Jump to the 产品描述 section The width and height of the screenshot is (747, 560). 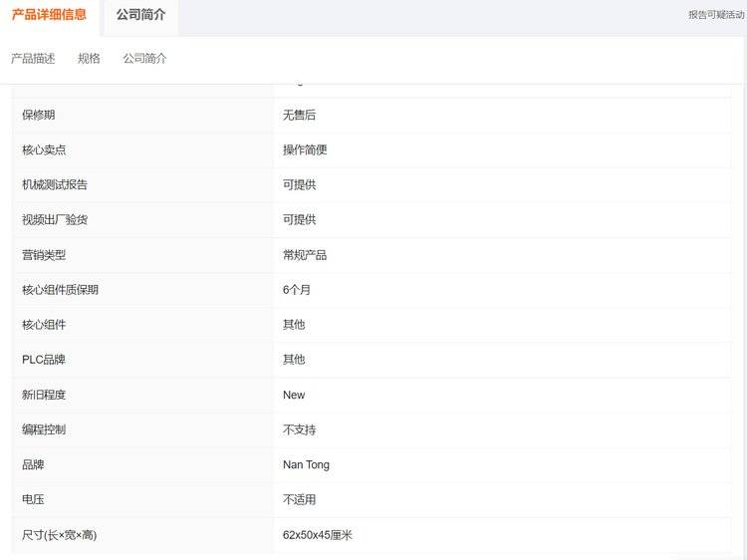tap(33, 59)
